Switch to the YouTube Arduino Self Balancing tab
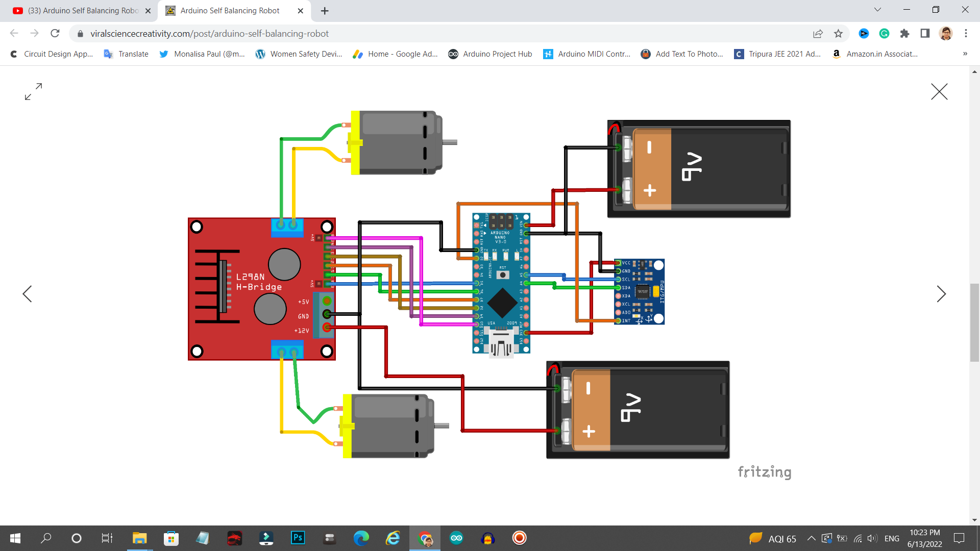This screenshot has height=551, width=980. pyautogui.click(x=77, y=10)
